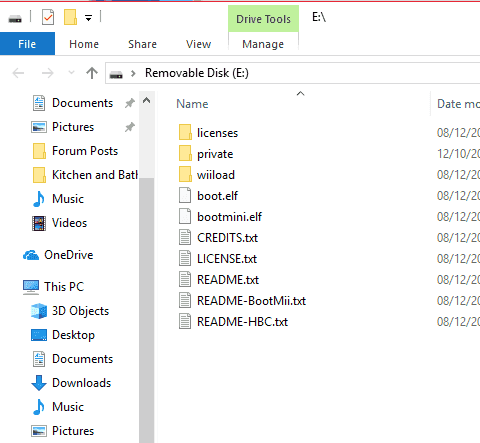Open the Manage tab under Drive Tools
This screenshot has width=480, height=443.
[x=263, y=44]
